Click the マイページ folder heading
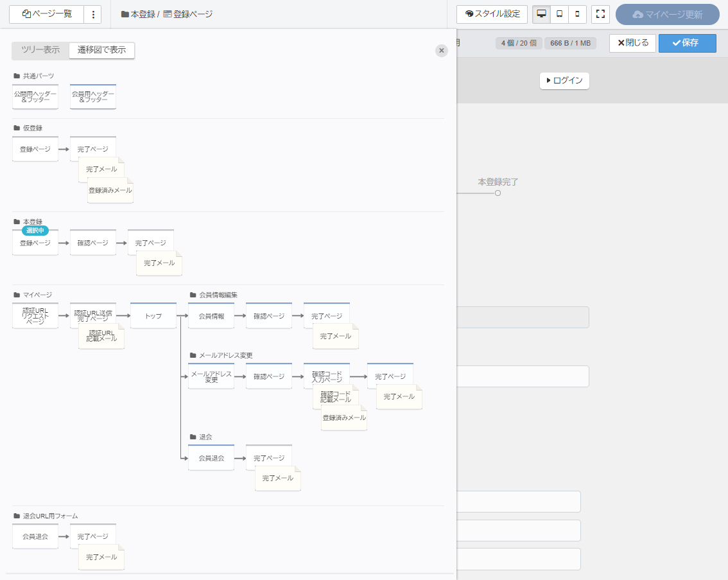 point(33,295)
